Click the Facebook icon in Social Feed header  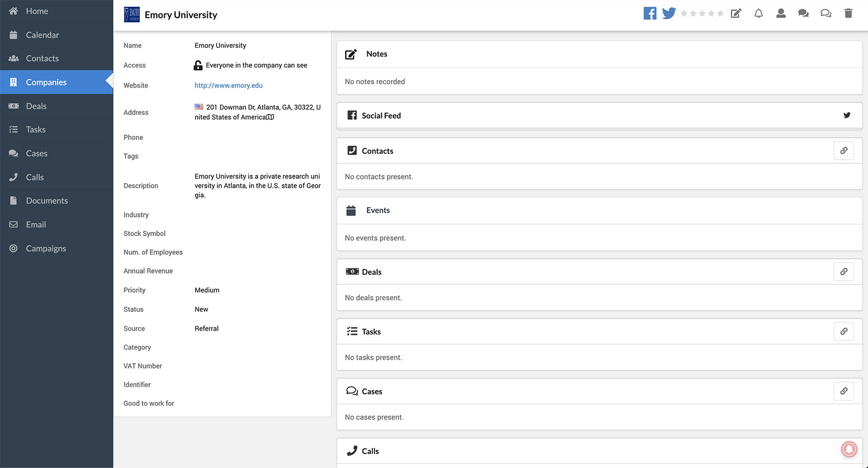click(352, 115)
